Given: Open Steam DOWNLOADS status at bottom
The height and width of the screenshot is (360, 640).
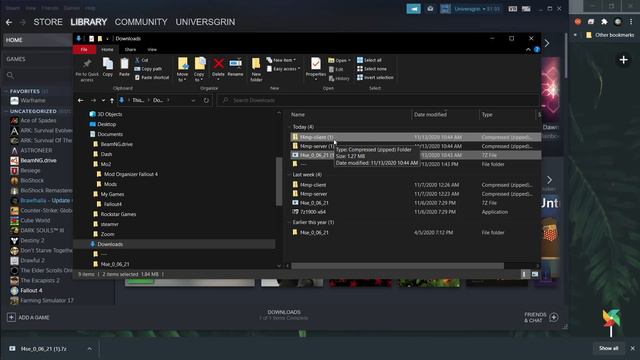Looking at the screenshot, I should 284,315.
